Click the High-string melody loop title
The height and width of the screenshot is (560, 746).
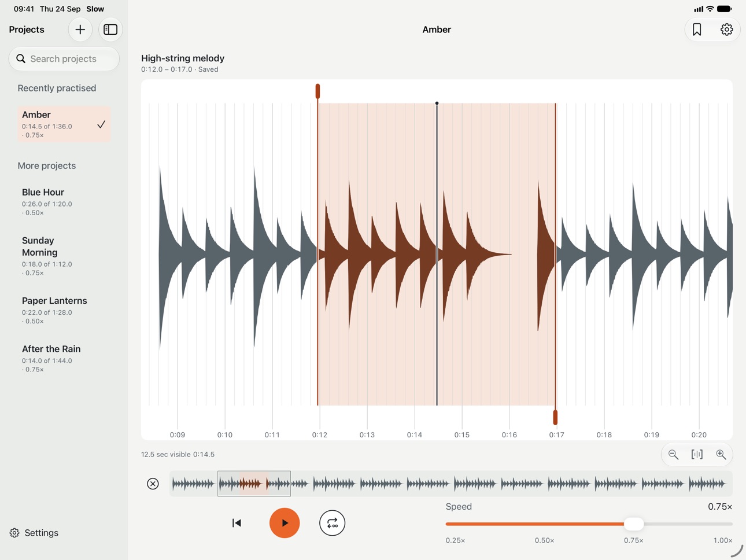(183, 58)
